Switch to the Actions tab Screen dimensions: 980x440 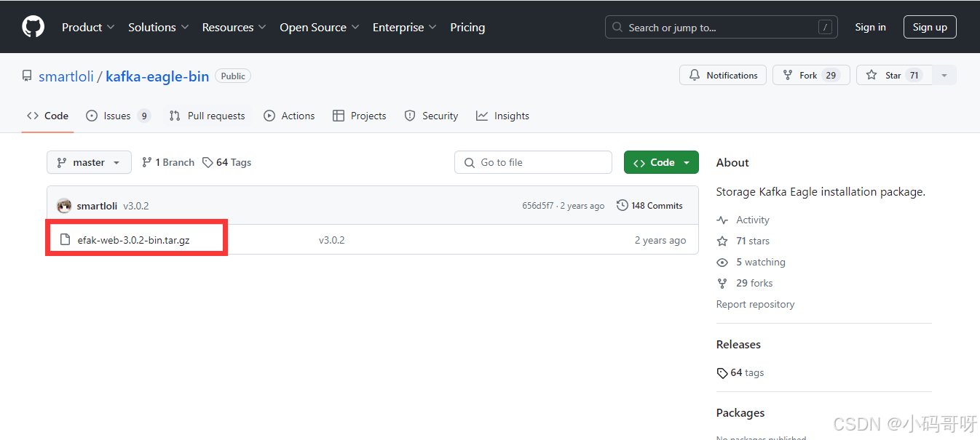click(289, 116)
